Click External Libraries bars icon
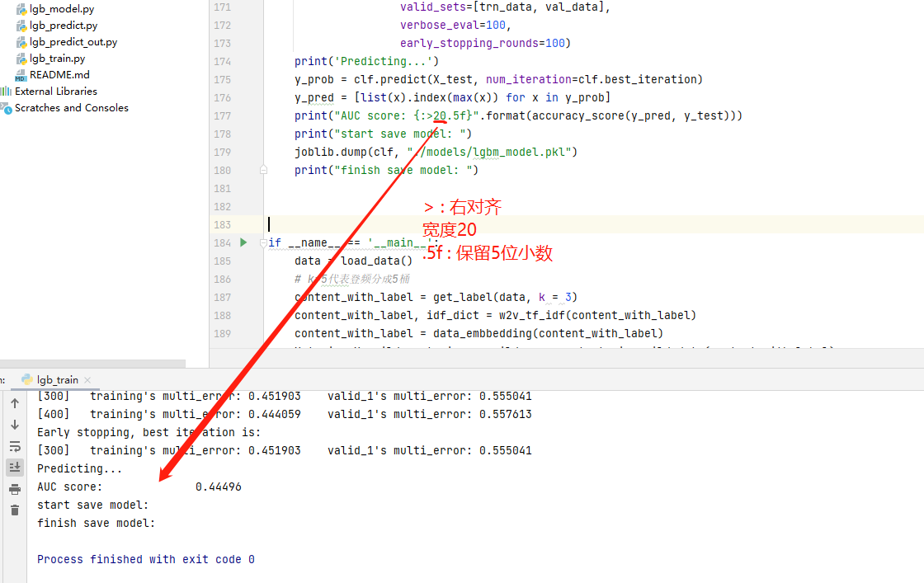 point(6,92)
